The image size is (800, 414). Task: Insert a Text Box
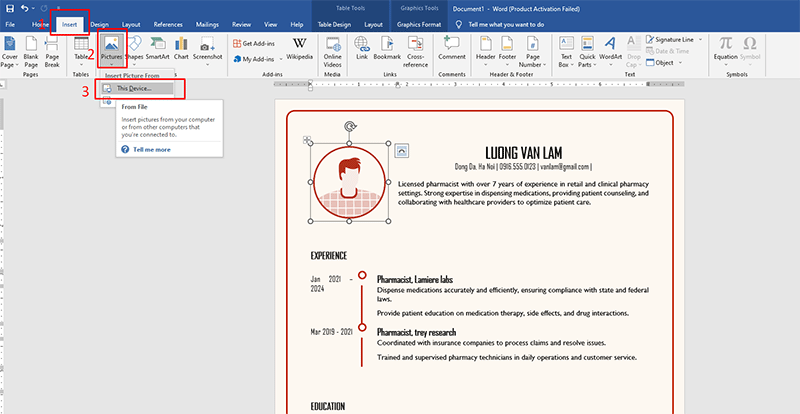566,53
